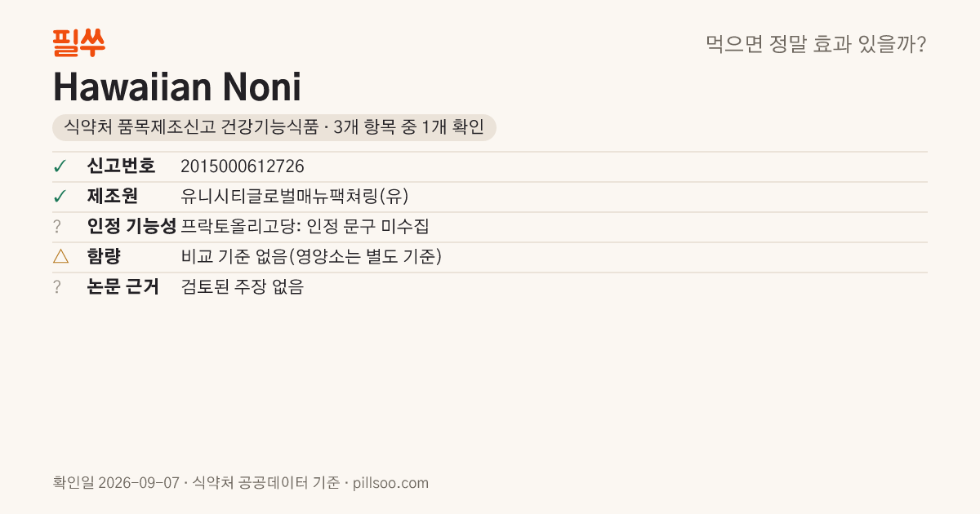This screenshot has width=980, height=514.
Task: Click the triangle warning icon beside 함량
Action: (60, 257)
